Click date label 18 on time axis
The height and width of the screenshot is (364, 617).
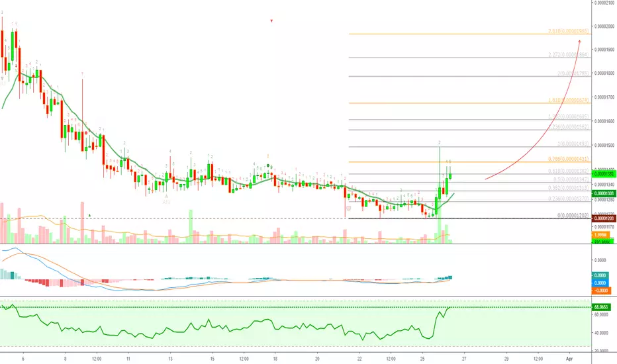coord(275,359)
